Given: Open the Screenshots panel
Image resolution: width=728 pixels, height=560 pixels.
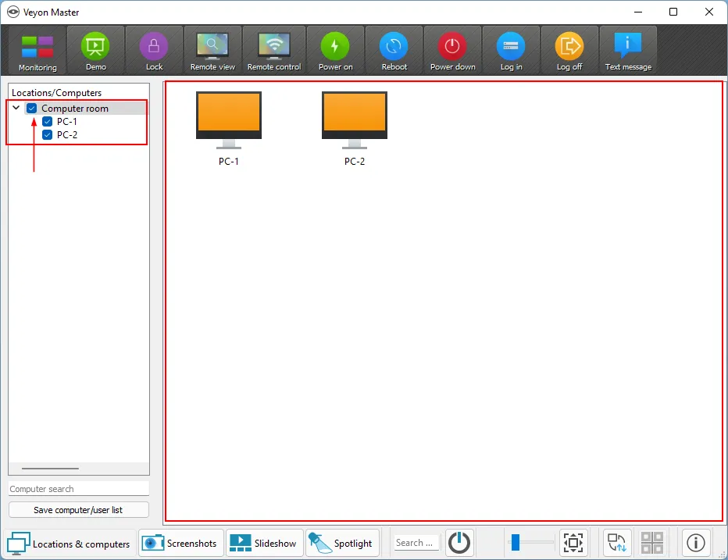Looking at the screenshot, I should 181,543.
